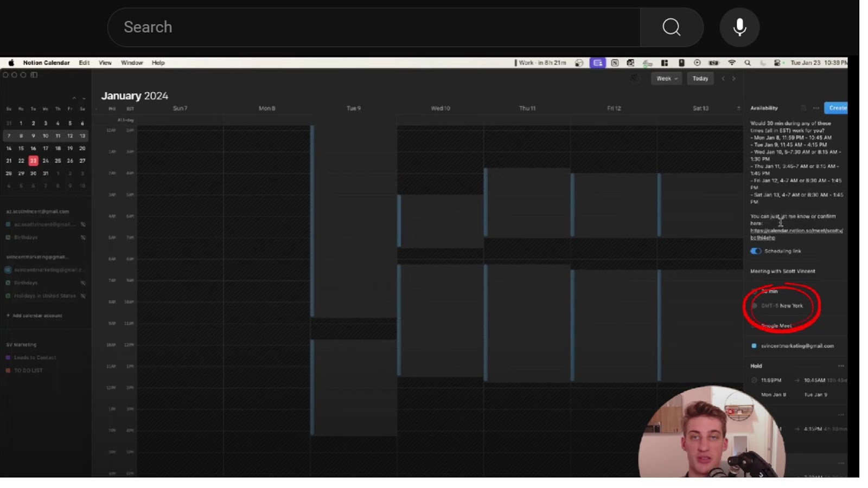Viewport: 868px width, 488px height.
Task: Open Spotlight search in menu bar
Action: [748, 63]
